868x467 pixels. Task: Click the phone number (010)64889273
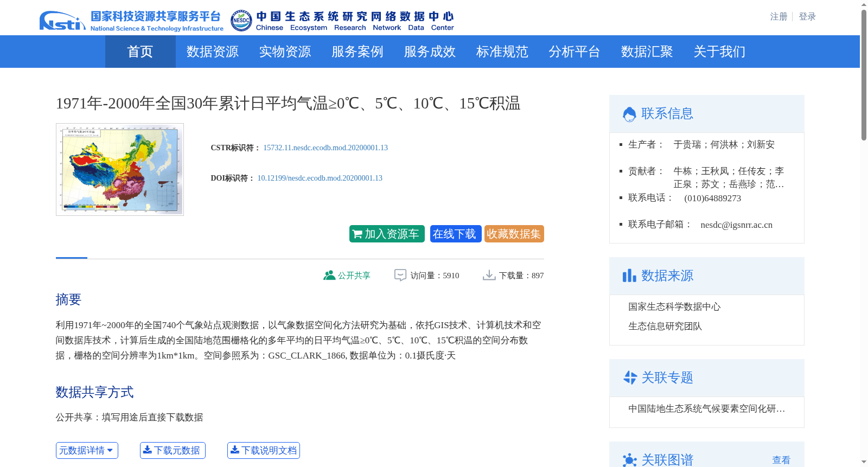click(713, 198)
